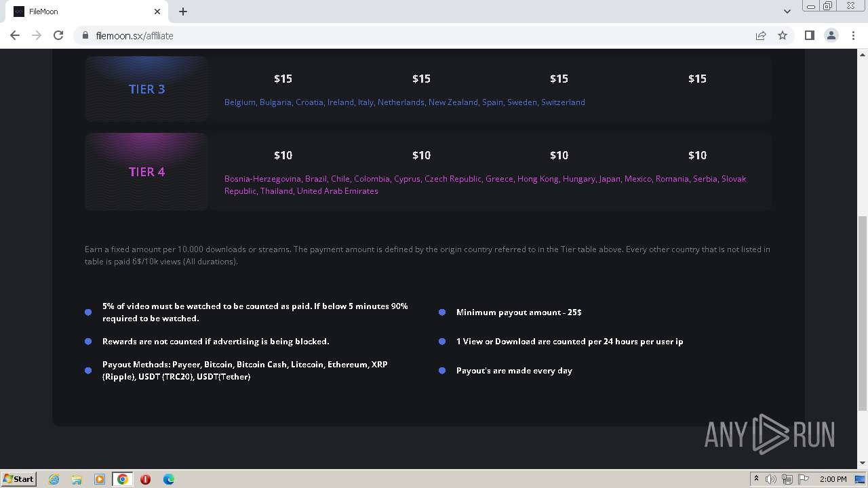This screenshot has width=868, height=488.
Task: Click '5% of video must be watched' text
Action: [255, 312]
